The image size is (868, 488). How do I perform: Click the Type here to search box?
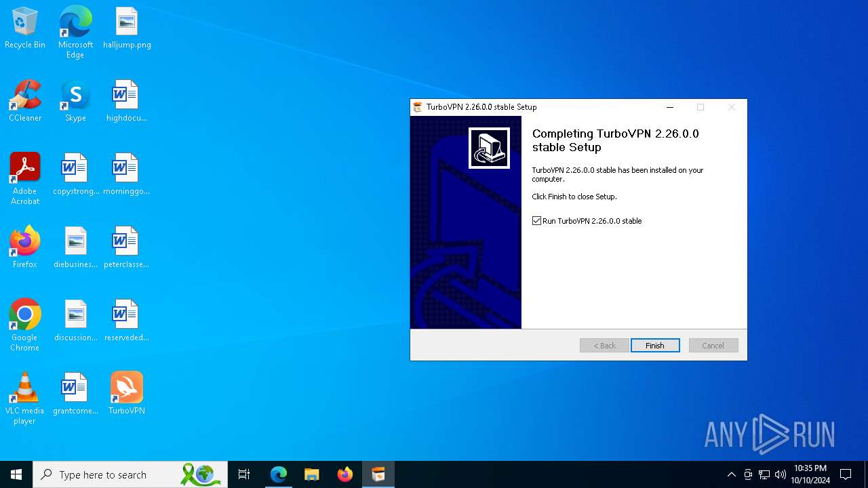point(132,474)
